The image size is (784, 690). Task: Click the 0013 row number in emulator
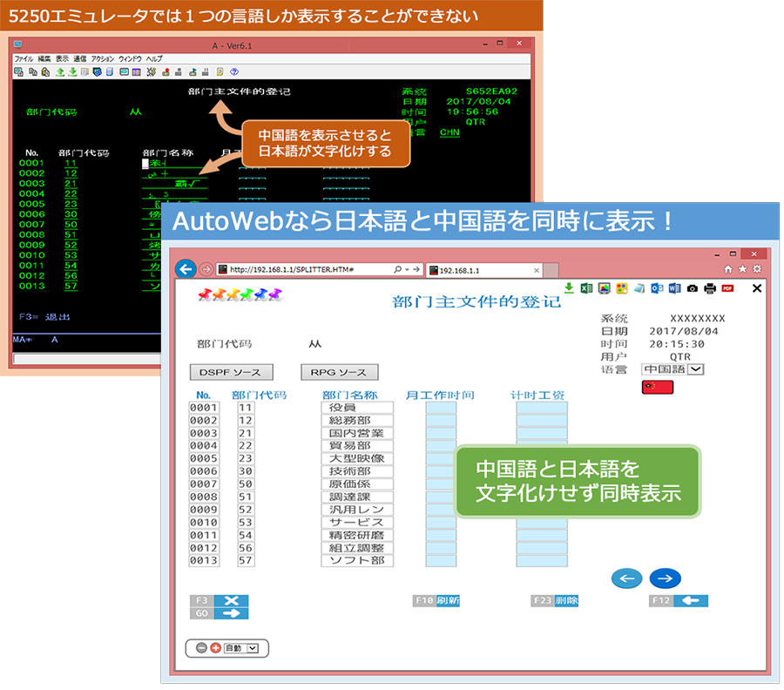(x=31, y=286)
